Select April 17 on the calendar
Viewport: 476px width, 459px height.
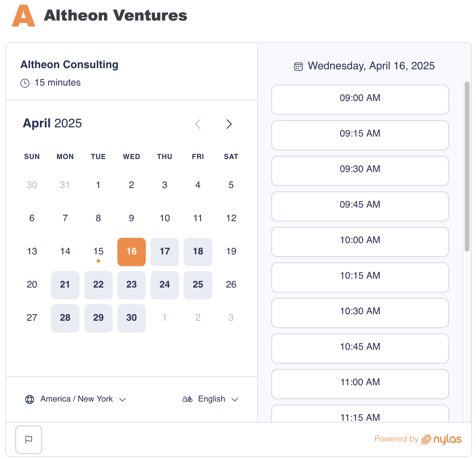(164, 252)
